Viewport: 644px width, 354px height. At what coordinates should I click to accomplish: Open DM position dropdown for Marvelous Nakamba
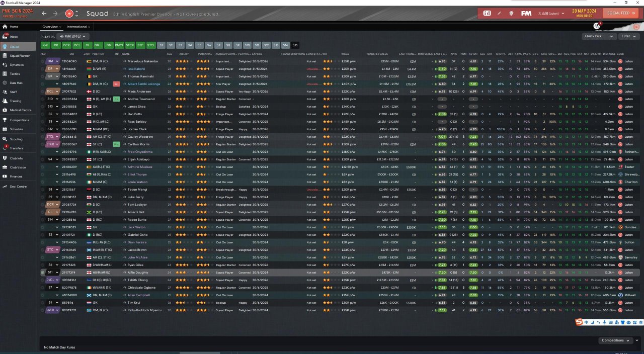(x=53, y=61)
